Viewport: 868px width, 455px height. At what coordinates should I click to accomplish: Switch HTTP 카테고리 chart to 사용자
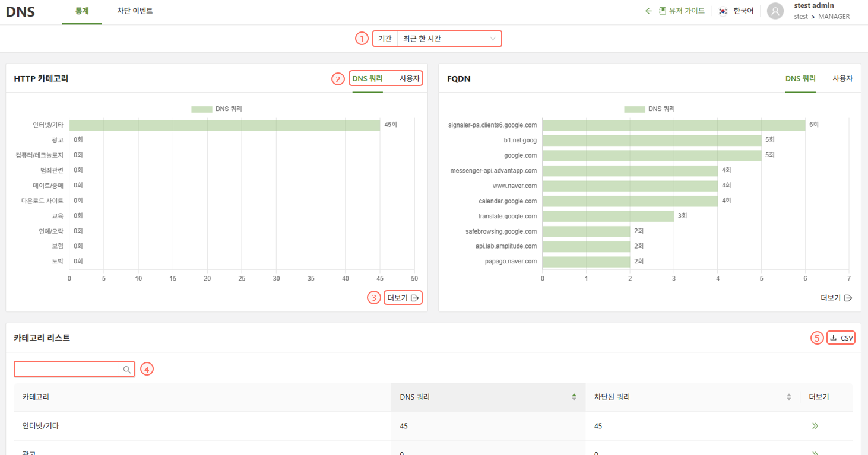[x=409, y=78]
